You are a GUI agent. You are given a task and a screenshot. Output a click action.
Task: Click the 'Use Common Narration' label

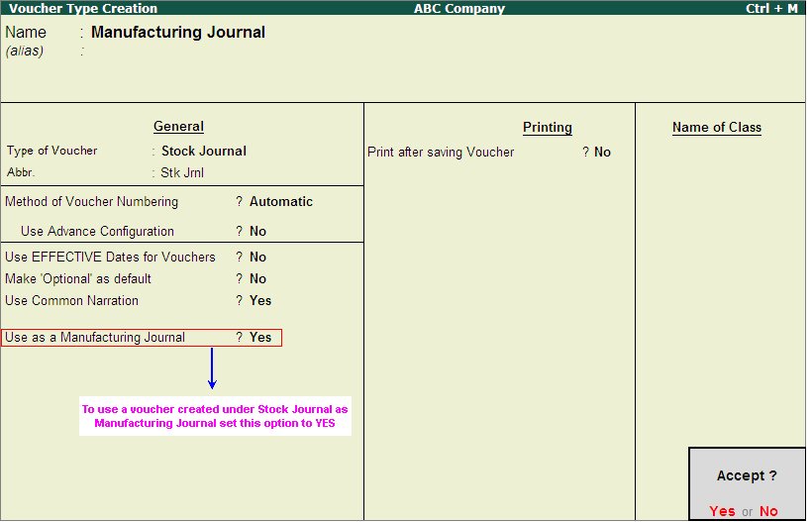[x=71, y=300]
